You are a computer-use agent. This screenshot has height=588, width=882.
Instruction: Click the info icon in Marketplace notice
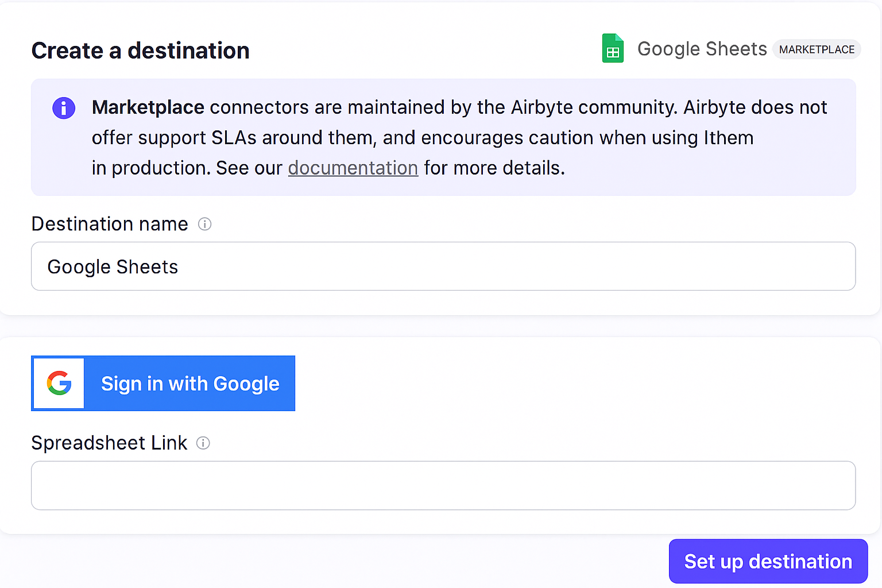pyautogui.click(x=64, y=107)
